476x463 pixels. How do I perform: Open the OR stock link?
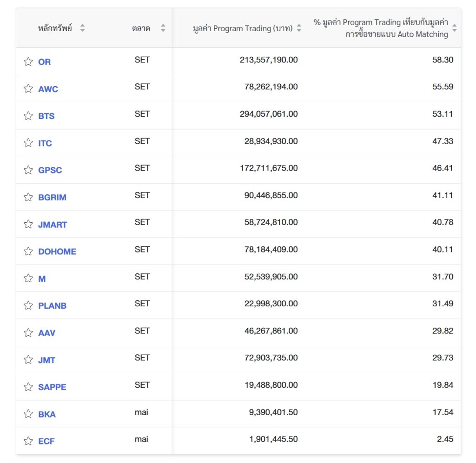(44, 62)
